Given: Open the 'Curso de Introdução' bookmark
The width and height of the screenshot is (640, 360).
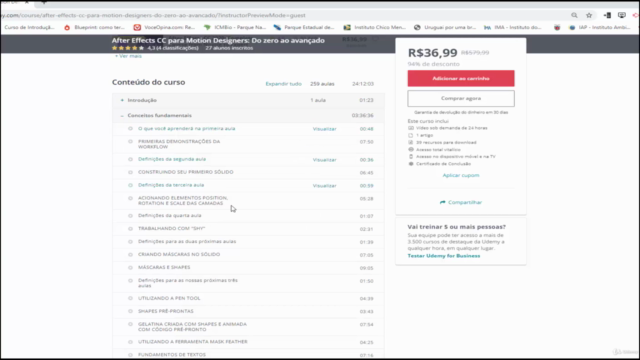Looking at the screenshot, I should (x=29, y=27).
